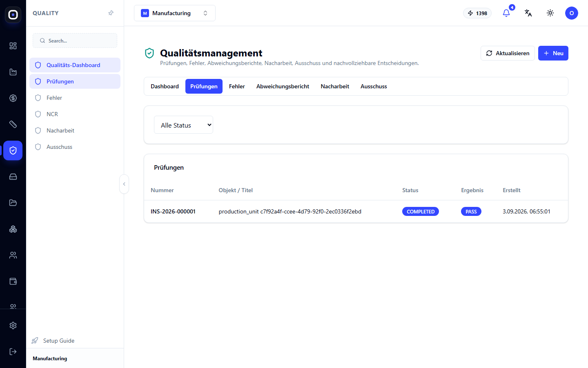This screenshot has height=368, width=588.
Task: Open Fehler in sidebar
Action: [x=75, y=98]
